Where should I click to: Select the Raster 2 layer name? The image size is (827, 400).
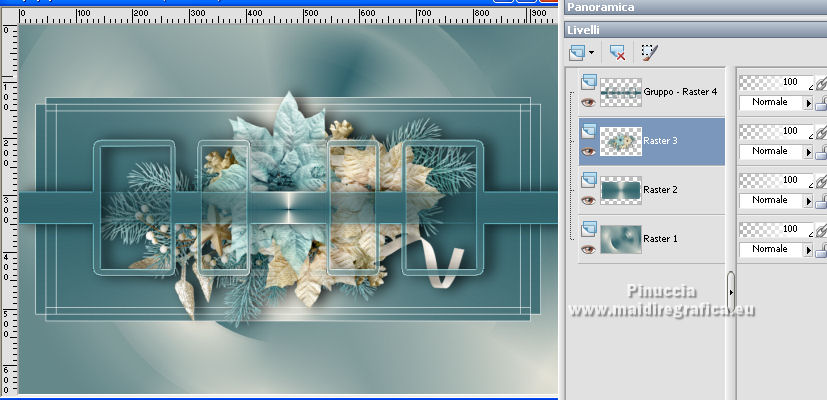coord(660,190)
